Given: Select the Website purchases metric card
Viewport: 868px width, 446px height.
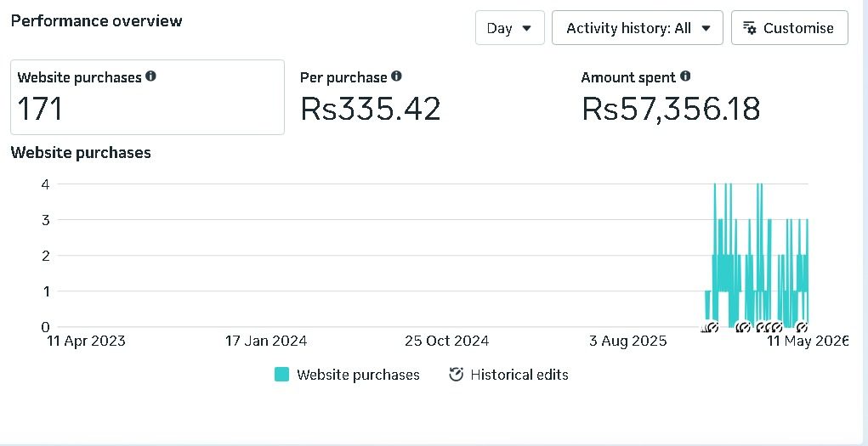Looking at the screenshot, I should coord(147,98).
